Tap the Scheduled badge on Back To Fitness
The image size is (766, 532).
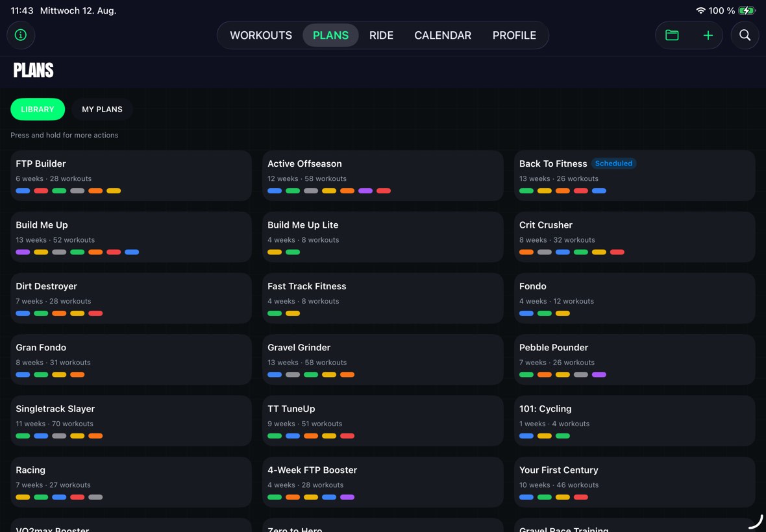613,163
